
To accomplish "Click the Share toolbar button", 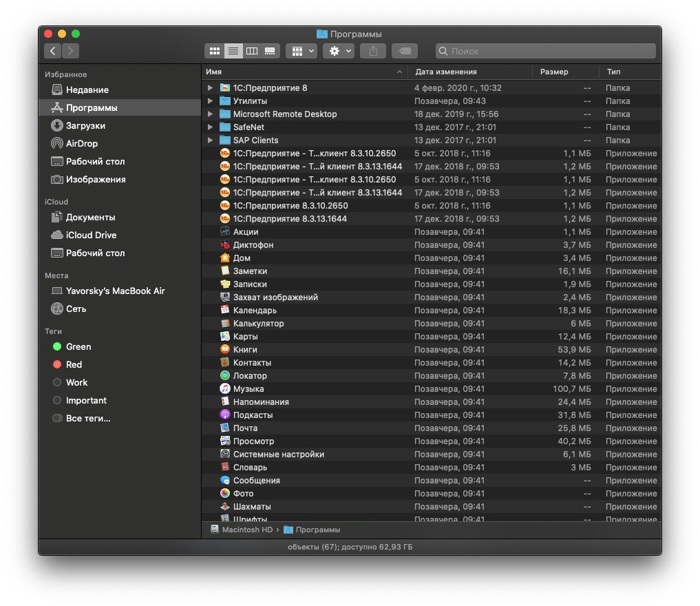I will (373, 51).
